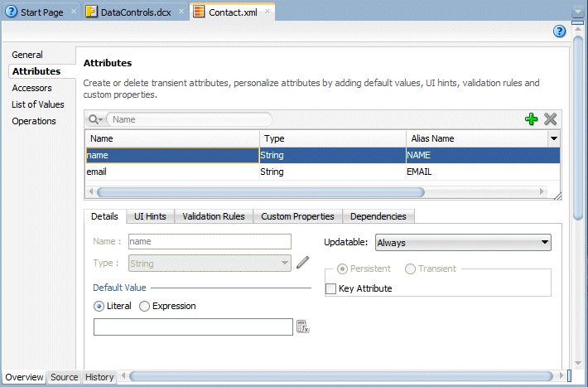588x387 pixels.
Task: Click the editor bottom horizontal scrollbar
Action: click(x=341, y=376)
